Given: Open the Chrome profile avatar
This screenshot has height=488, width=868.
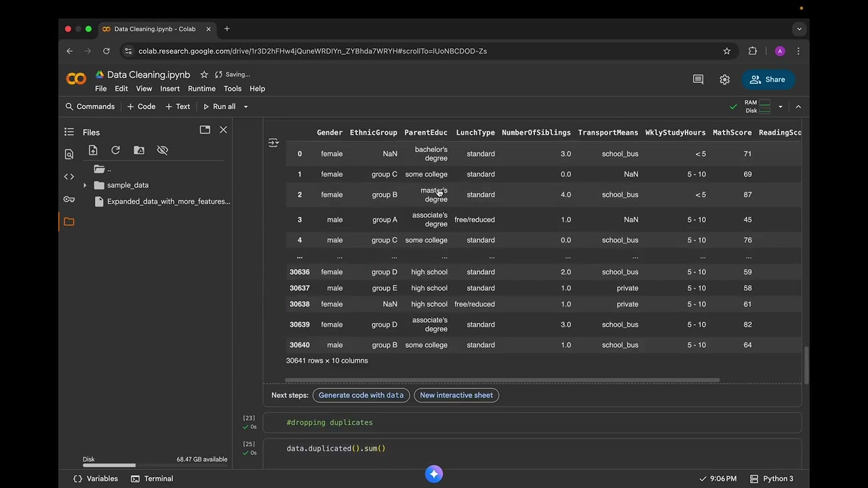Looking at the screenshot, I should click(780, 51).
